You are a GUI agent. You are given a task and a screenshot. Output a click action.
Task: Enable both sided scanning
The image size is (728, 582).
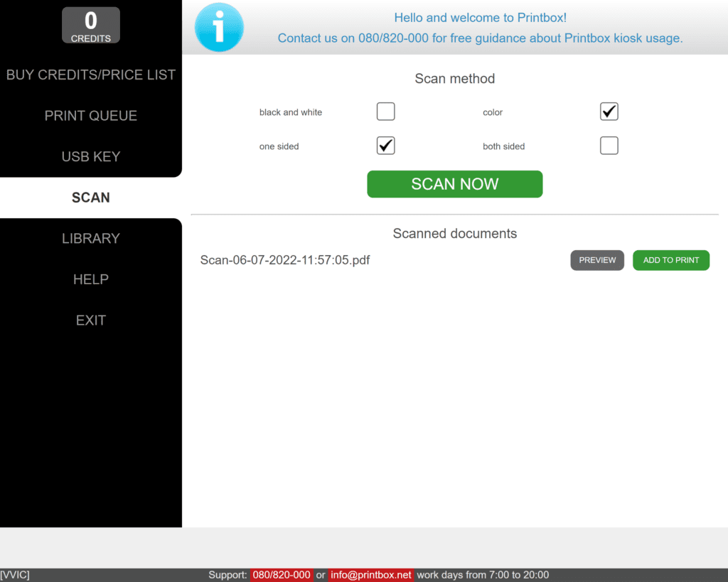[609, 146]
